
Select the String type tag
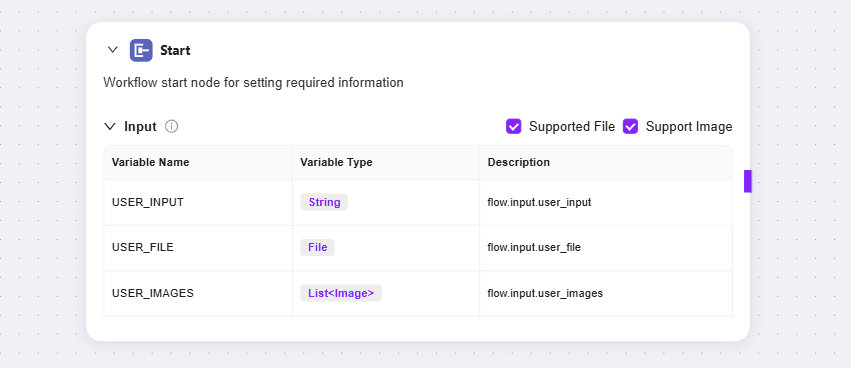point(324,202)
